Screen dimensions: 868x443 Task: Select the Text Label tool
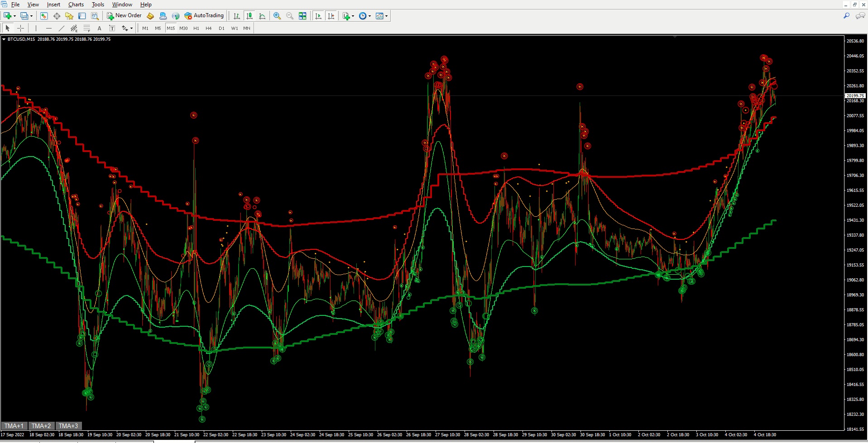pyautogui.click(x=112, y=28)
